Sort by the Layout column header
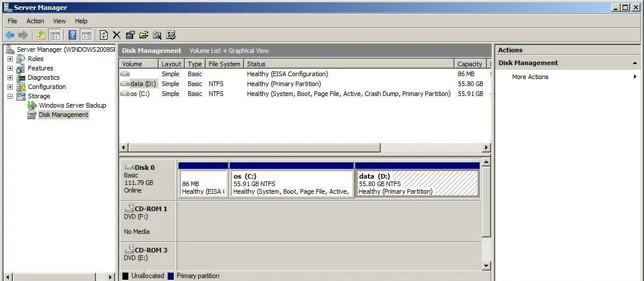 pos(171,64)
